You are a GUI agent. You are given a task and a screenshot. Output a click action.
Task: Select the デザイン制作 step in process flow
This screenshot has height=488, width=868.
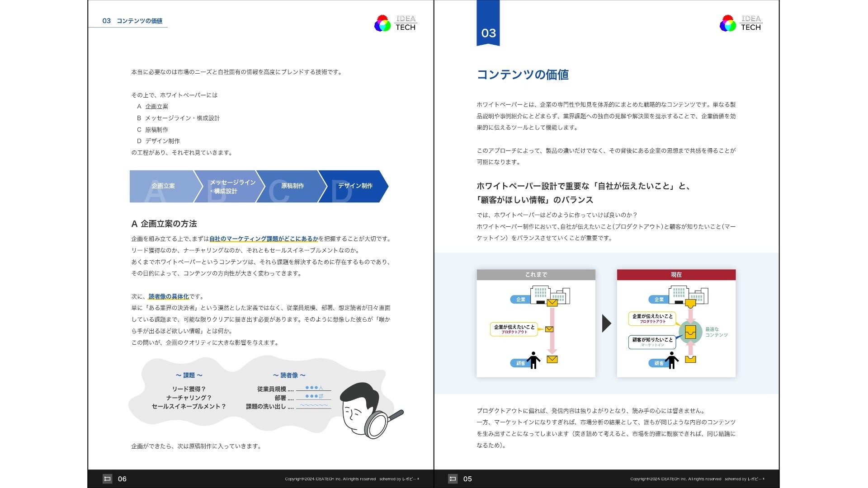point(355,186)
